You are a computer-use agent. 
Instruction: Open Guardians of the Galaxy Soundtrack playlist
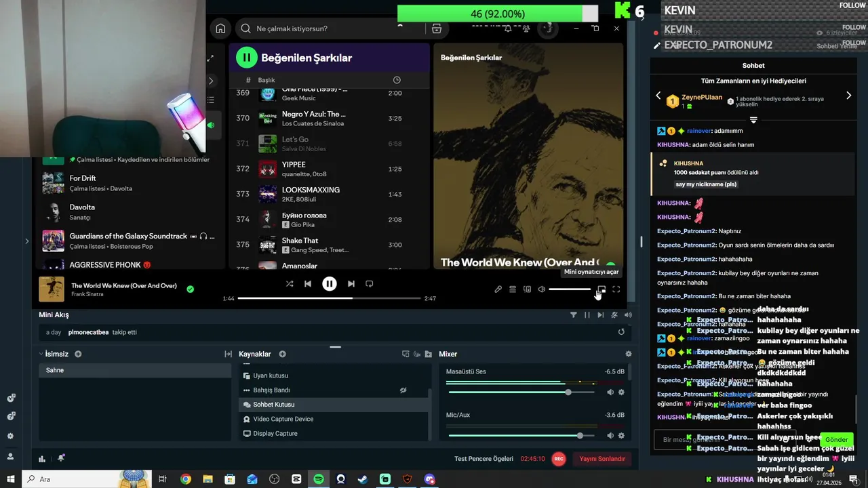[129, 241]
